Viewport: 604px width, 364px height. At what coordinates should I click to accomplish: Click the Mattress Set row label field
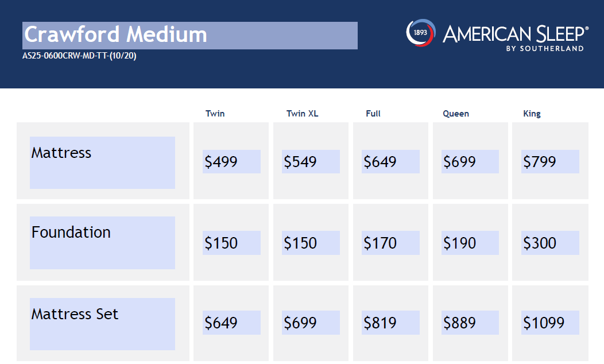(102, 324)
